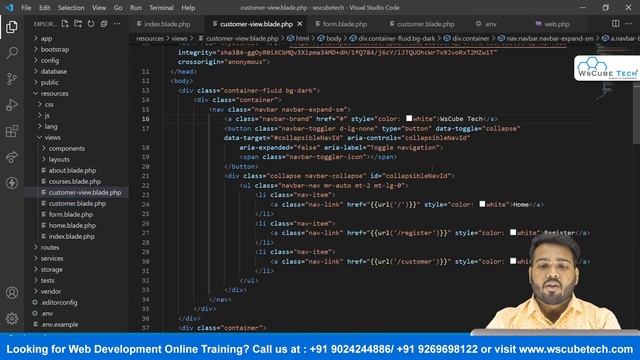The image size is (640, 360).
Task: Open the Accounts icon in activity bar
Action: point(12,293)
